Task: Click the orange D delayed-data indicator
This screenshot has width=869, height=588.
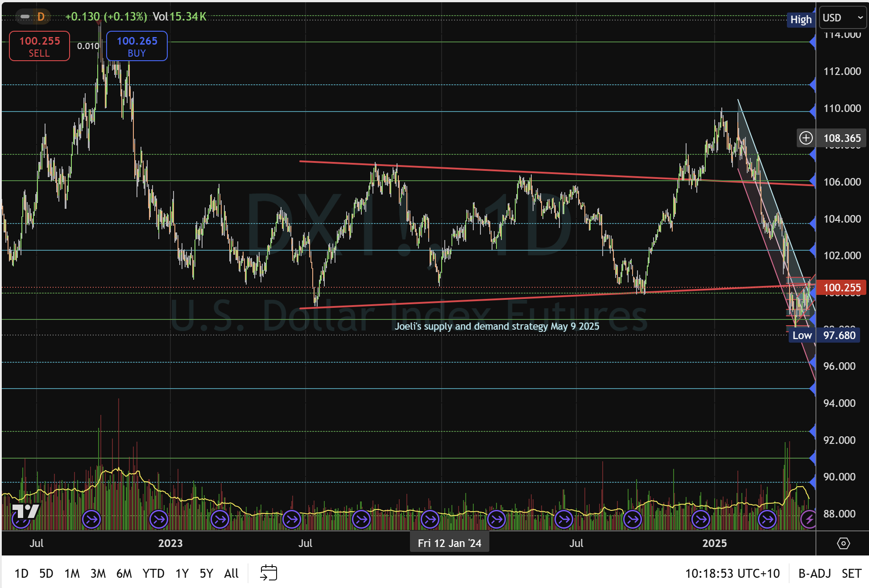Action: [41, 17]
